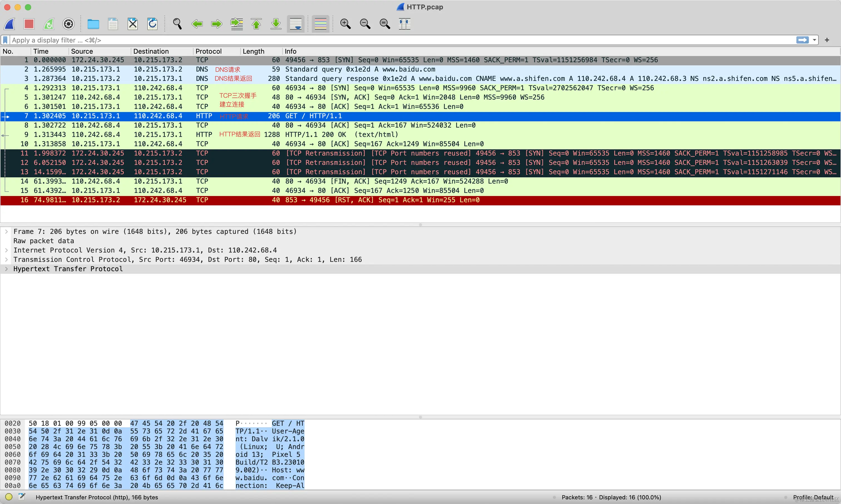This screenshot has height=504, width=841.
Task: Click the reload capture file icon
Action: point(152,24)
